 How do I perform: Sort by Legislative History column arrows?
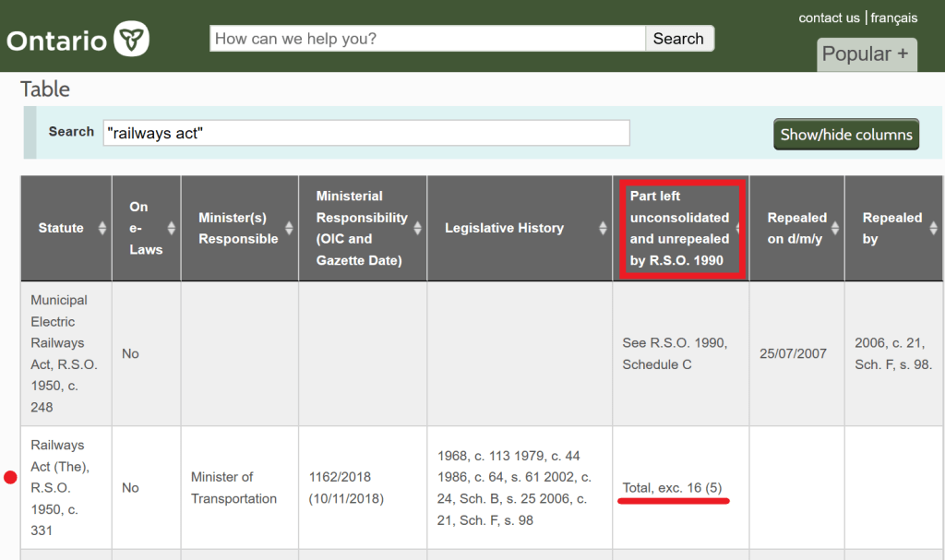pyautogui.click(x=602, y=229)
